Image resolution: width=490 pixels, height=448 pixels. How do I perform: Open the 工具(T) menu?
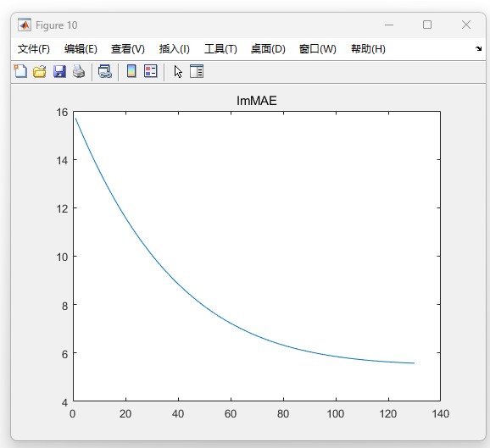pos(220,49)
